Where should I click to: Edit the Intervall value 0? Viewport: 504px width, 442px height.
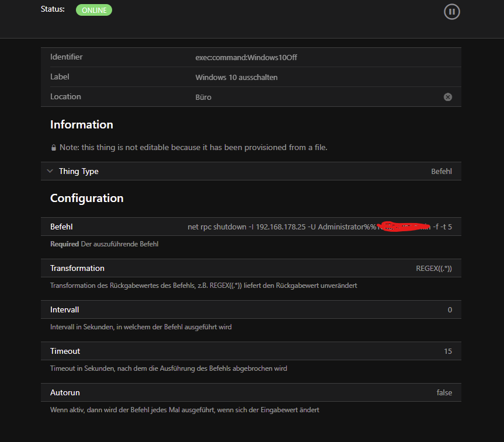tap(450, 310)
